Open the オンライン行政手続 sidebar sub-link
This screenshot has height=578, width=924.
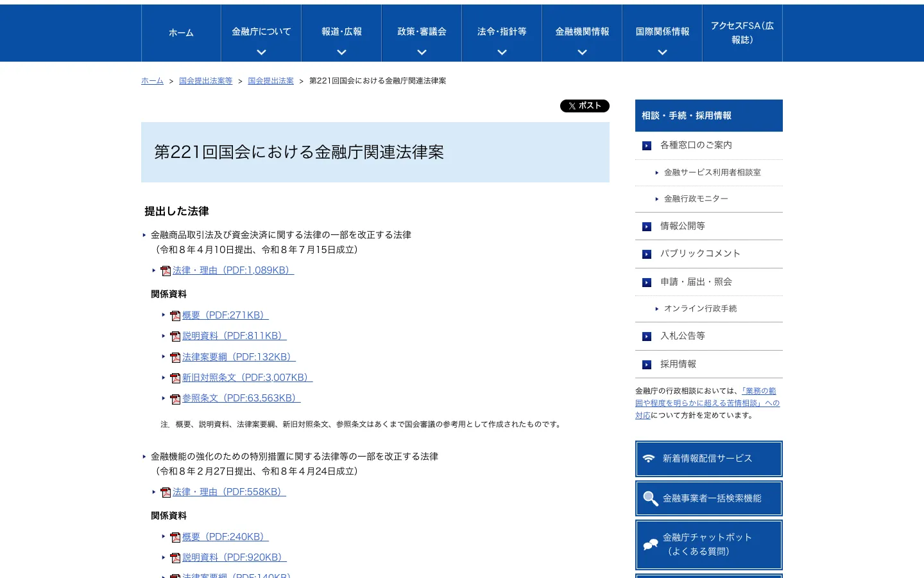click(700, 309)
